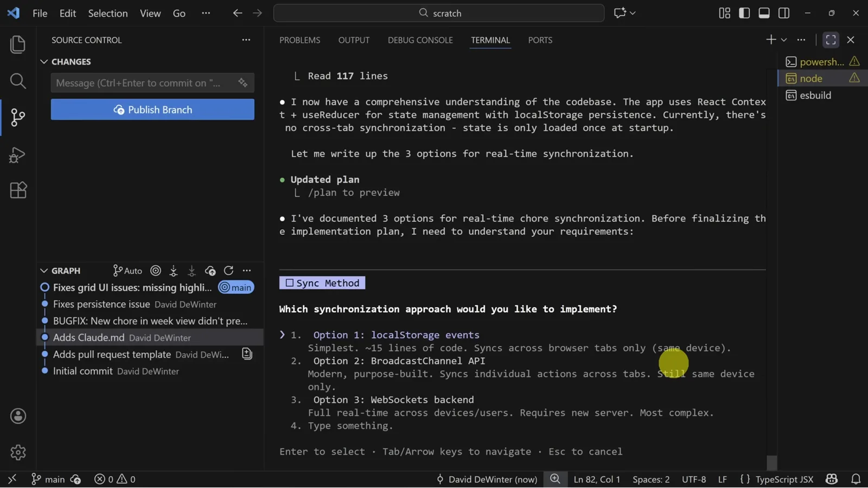The image size is (868, 488).
Task: Go forward with the right arrow
Action: pos(257,13)
